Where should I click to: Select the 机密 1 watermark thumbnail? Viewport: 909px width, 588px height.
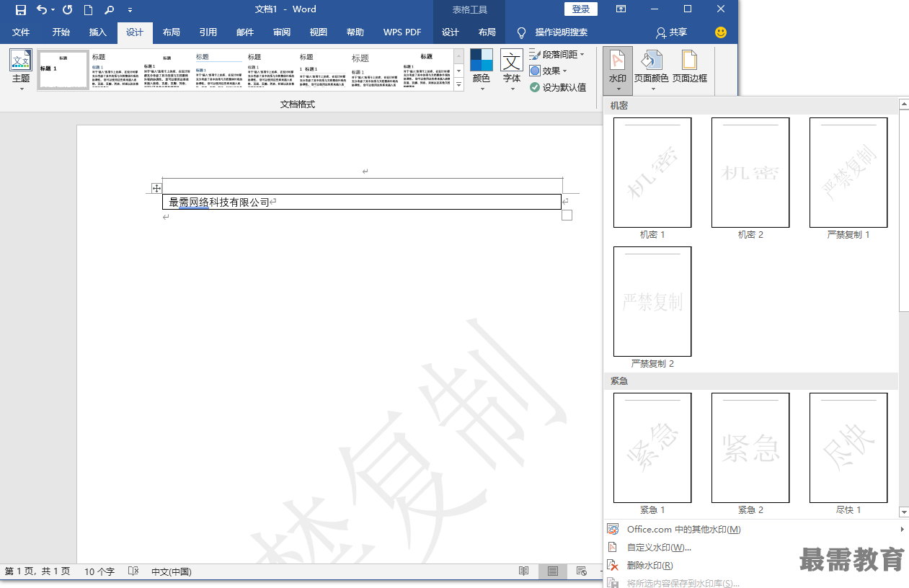[x=652, y=173]
